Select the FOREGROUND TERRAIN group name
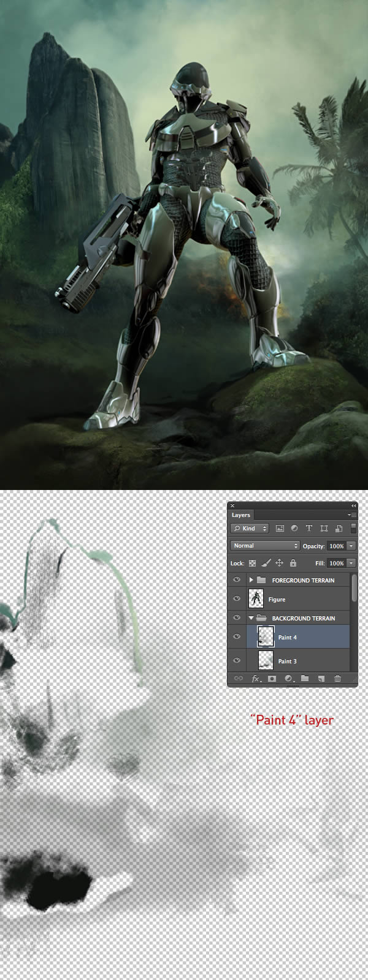368x980 pixels. pos(303,580)
